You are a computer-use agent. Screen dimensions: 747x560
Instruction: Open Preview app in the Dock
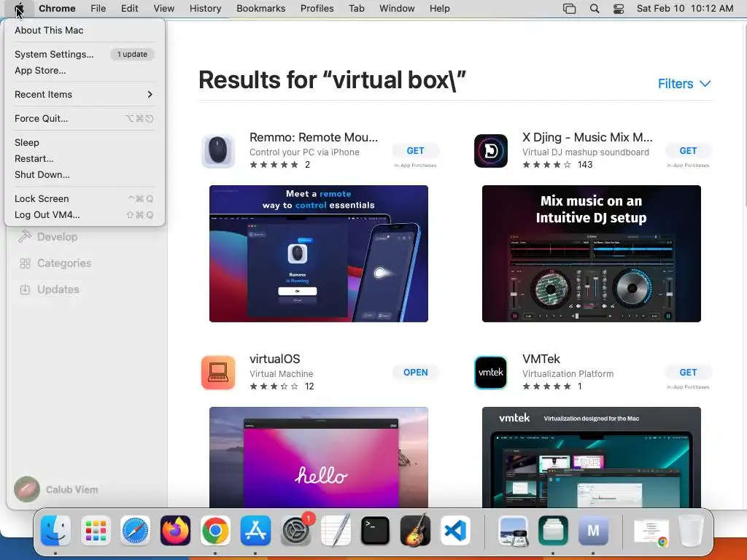coord(513,531)
